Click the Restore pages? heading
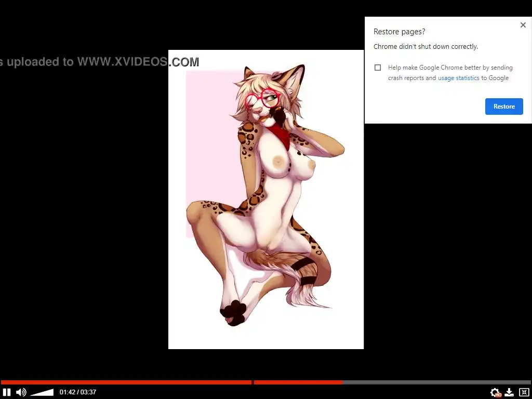The image size is (532, 399). tap(399, 32)
